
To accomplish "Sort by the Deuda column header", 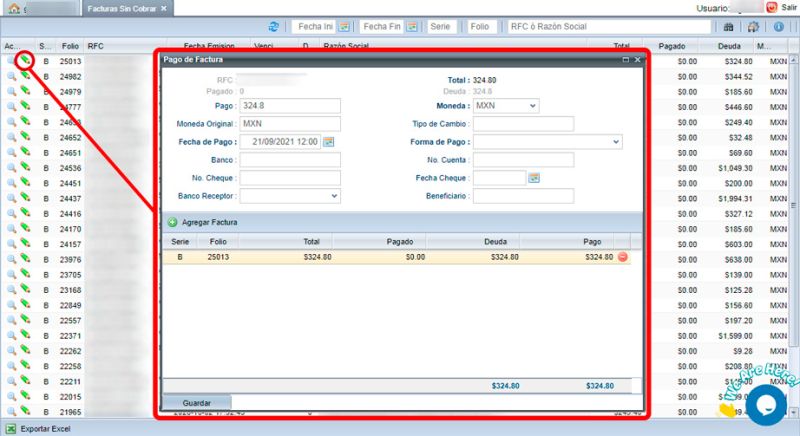I will click(727, 46).
